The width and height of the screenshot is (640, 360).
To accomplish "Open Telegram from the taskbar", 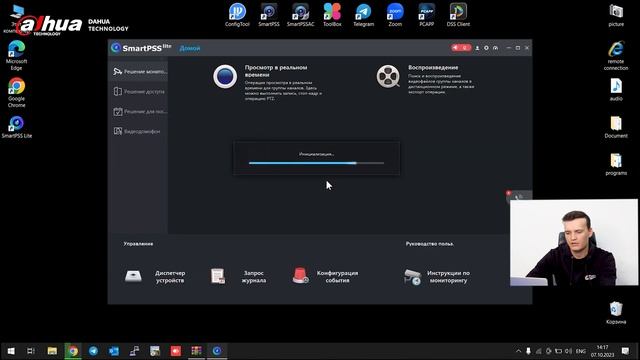I will (x=93, y=351).
